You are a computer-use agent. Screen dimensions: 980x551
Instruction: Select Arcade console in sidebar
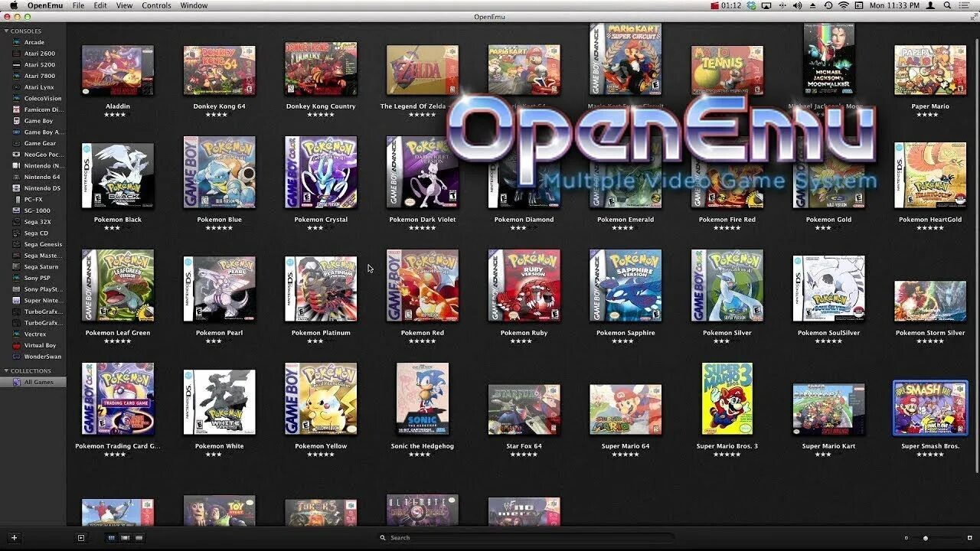[34, 42]
